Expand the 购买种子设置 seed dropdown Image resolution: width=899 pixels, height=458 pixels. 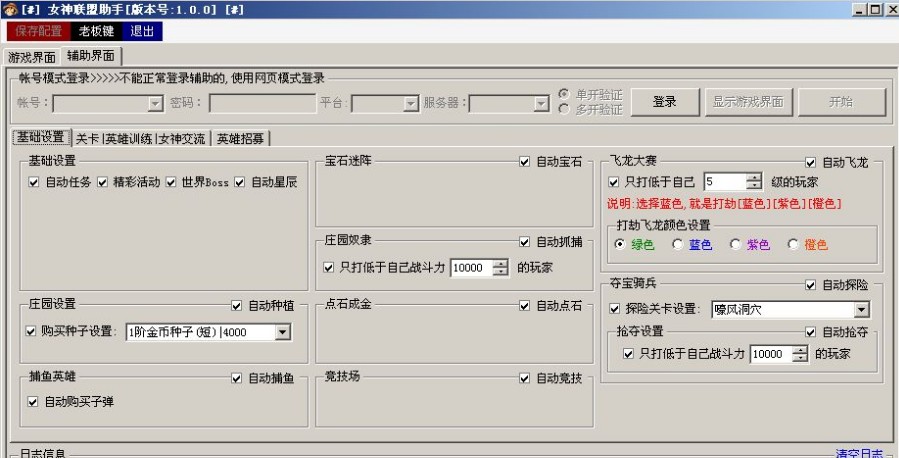coord(282,332)
